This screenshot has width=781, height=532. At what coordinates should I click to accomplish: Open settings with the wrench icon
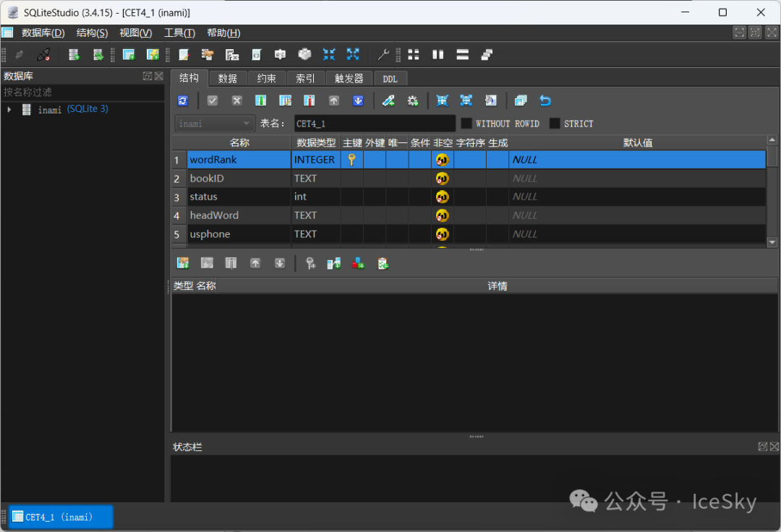[383, 54]
